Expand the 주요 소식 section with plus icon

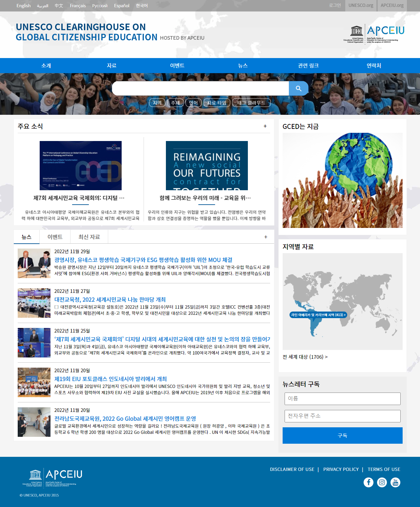pyautogui.click(x=265, y=126)
